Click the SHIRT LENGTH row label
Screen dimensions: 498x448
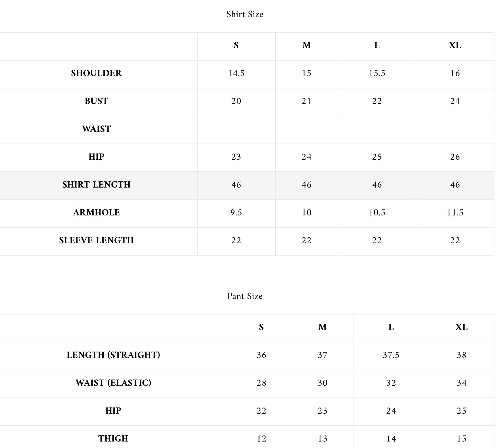coord(97,185)
